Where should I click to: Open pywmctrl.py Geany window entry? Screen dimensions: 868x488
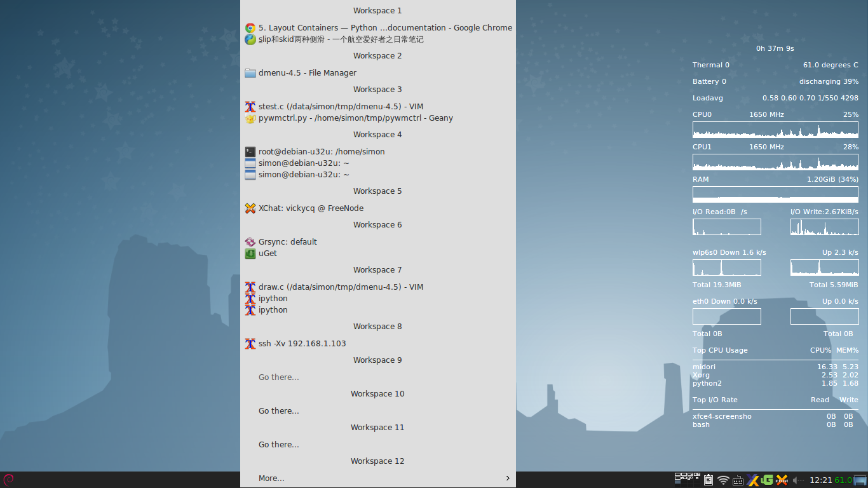[x=378, y=118]
